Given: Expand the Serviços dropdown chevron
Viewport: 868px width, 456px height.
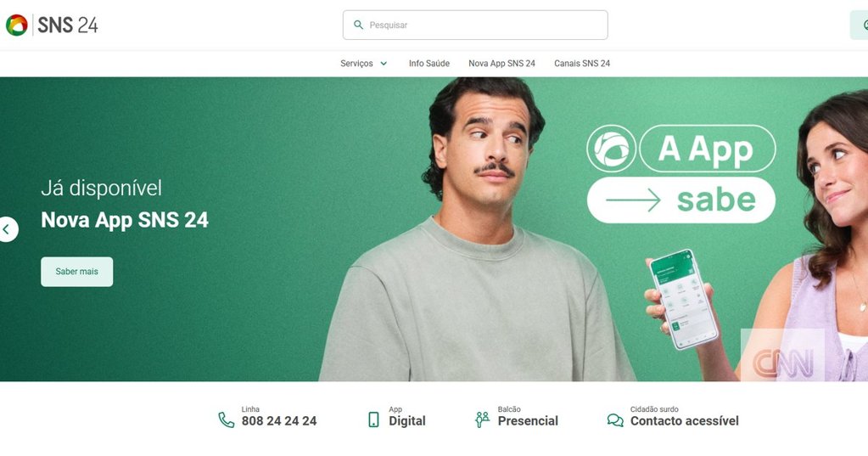Looking at the screenshot, I should click(383, 64).
